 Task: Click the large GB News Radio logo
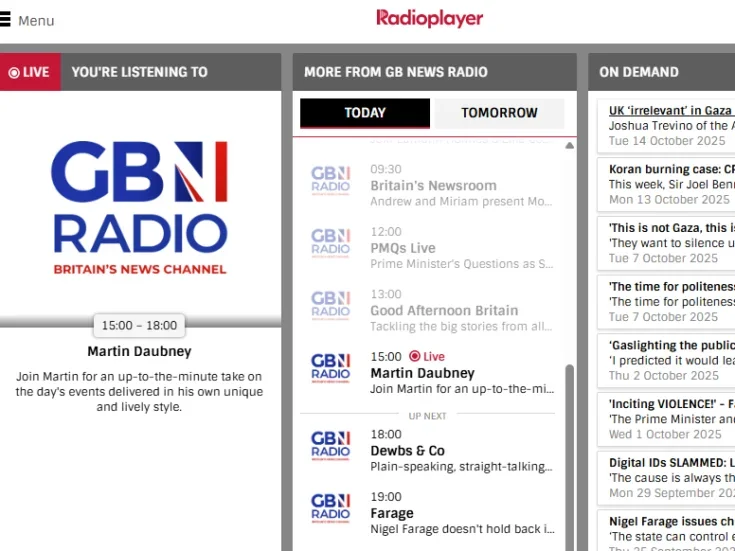(140, 208)
